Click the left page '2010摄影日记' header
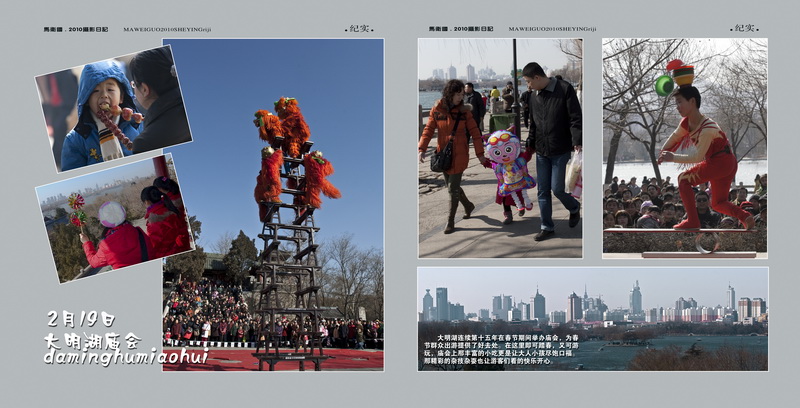 pos(76,30)
